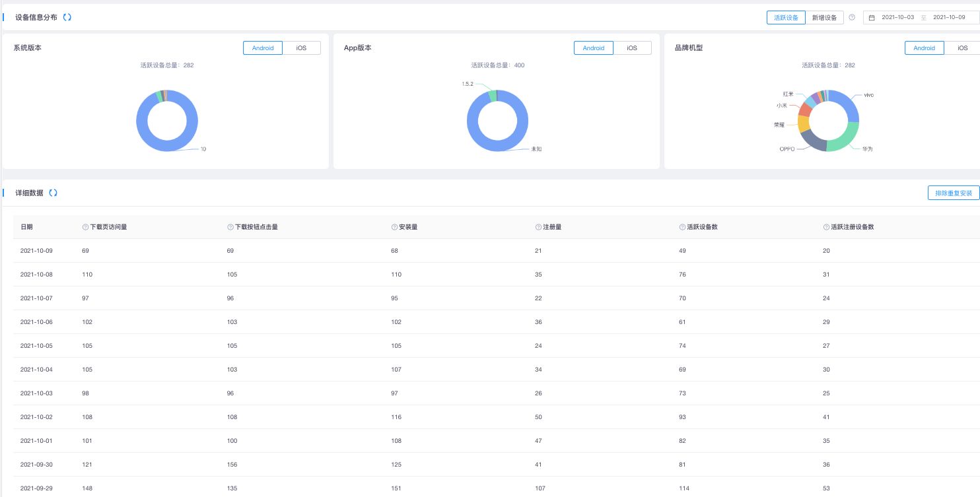980x497 pixels.
Task: Click 156 in the 2021-09-30 row
Action: pyautogui.click(x=232, y=465)
